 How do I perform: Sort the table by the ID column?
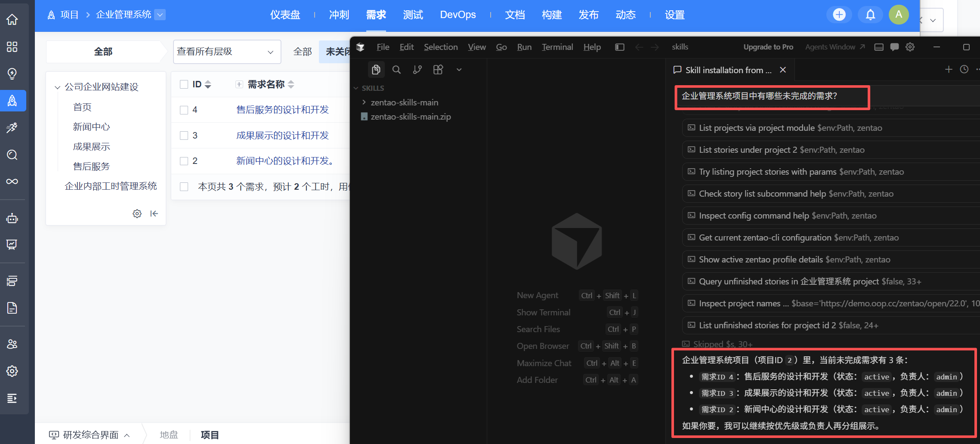201,84
